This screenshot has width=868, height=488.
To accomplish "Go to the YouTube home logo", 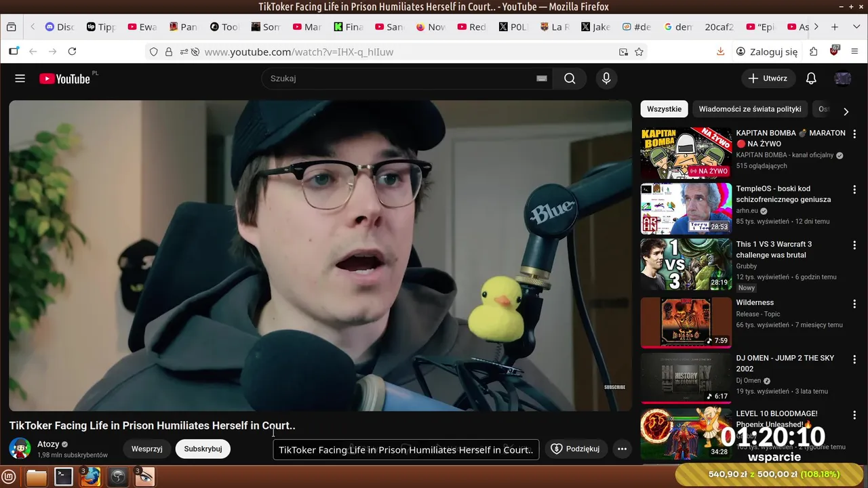I will click(x=64, y=79).
